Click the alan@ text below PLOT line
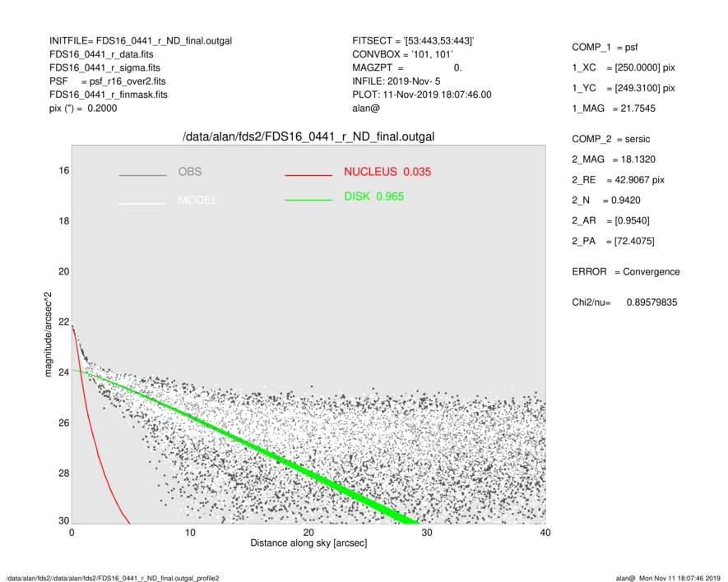 click(366, 109)
